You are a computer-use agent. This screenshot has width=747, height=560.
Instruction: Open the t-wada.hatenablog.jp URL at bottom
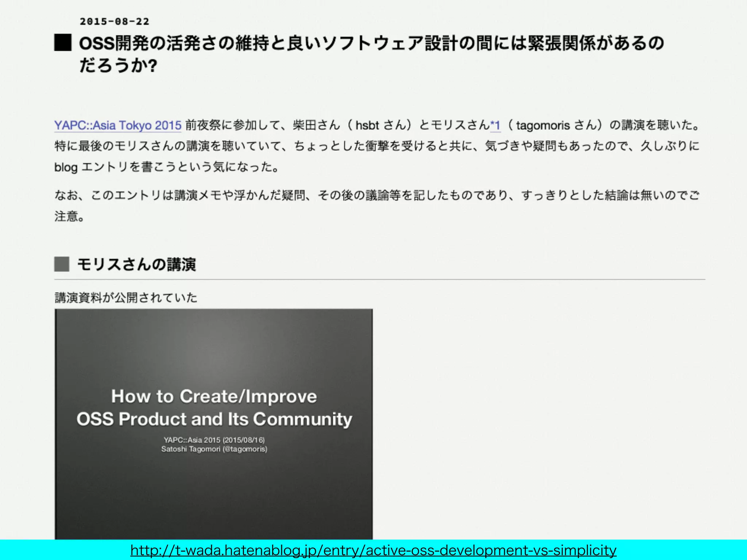click(373, 550)
